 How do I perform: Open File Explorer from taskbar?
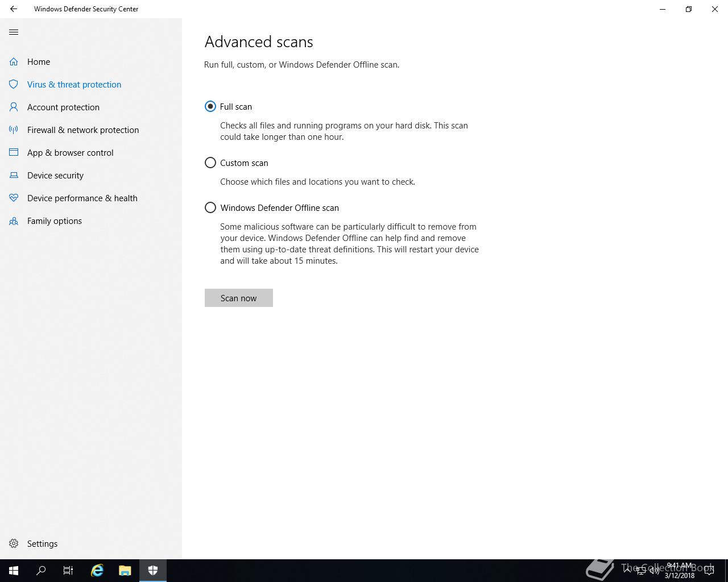click(125, 571)
